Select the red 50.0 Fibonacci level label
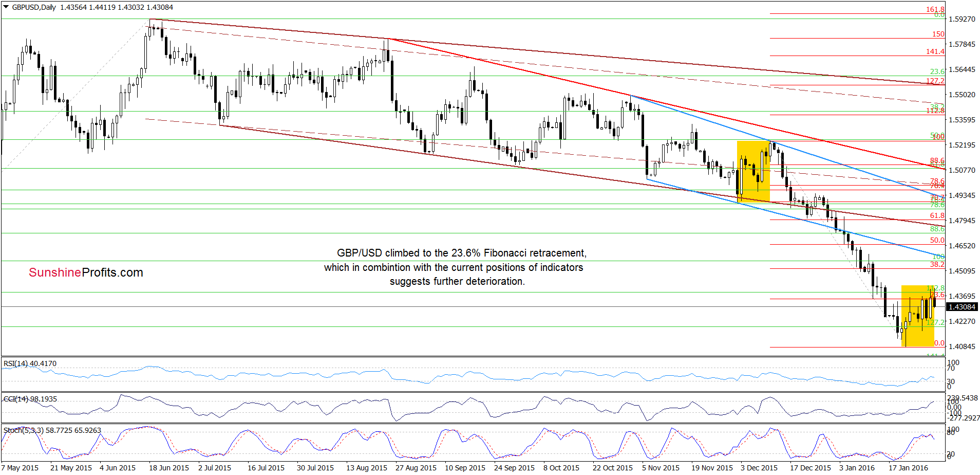 click(x=937, y=240)
